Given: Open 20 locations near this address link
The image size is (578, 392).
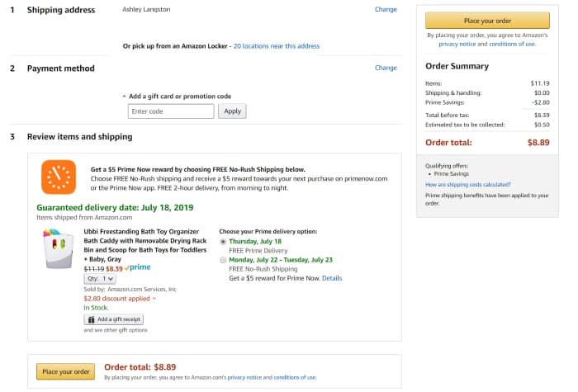Looking at the screenshot, I should click(x=276, y=46).
